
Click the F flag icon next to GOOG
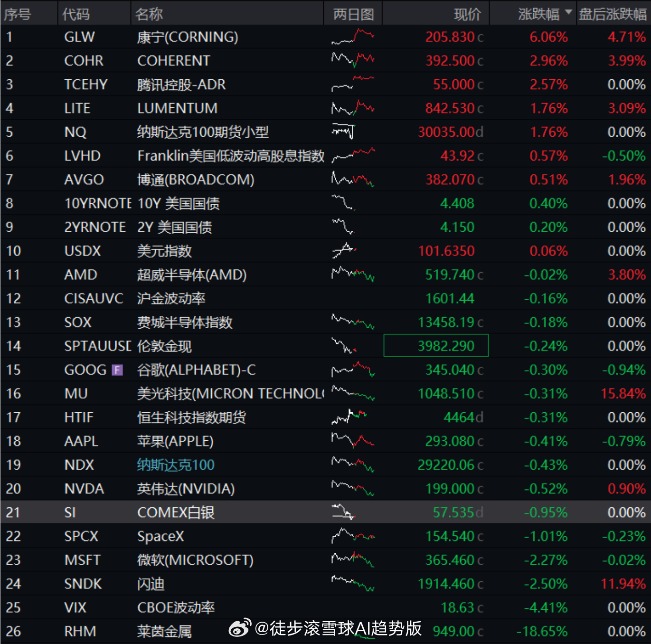pyautogui.click(x=117, y=370)
